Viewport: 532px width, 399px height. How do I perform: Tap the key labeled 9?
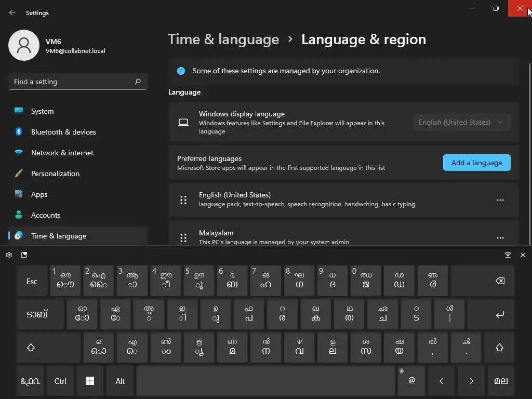click(x=332, y=281)
